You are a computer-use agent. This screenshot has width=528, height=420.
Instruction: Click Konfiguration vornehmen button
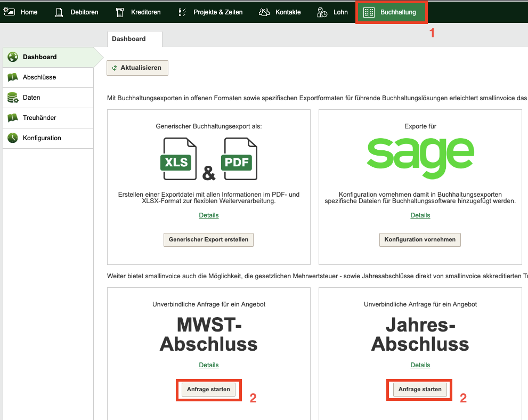[420, 240]
